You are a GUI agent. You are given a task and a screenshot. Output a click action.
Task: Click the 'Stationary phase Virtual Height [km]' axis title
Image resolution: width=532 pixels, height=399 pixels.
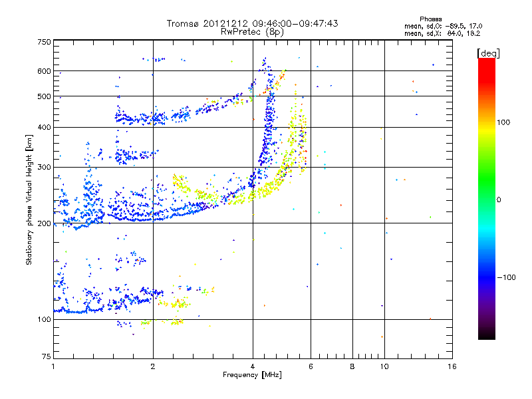click(29, 199)
